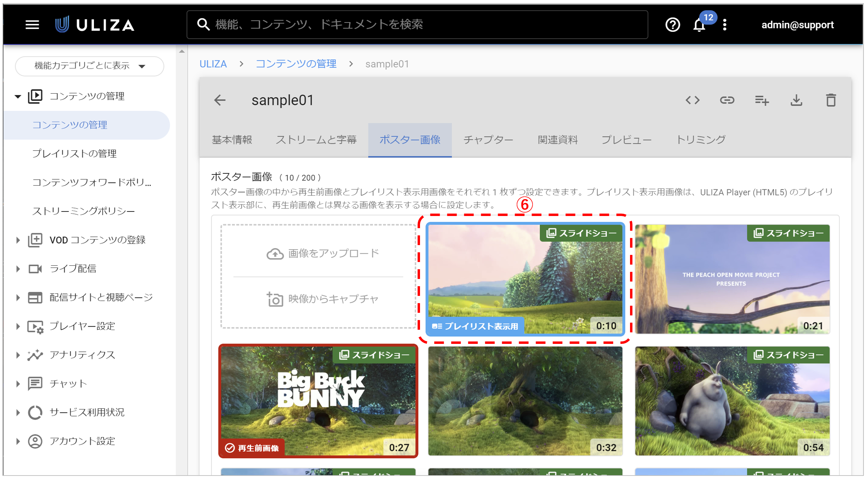Click the ライブ配信 camera icon
Viewport: 868px width, 479px height.
click(35, 269)
